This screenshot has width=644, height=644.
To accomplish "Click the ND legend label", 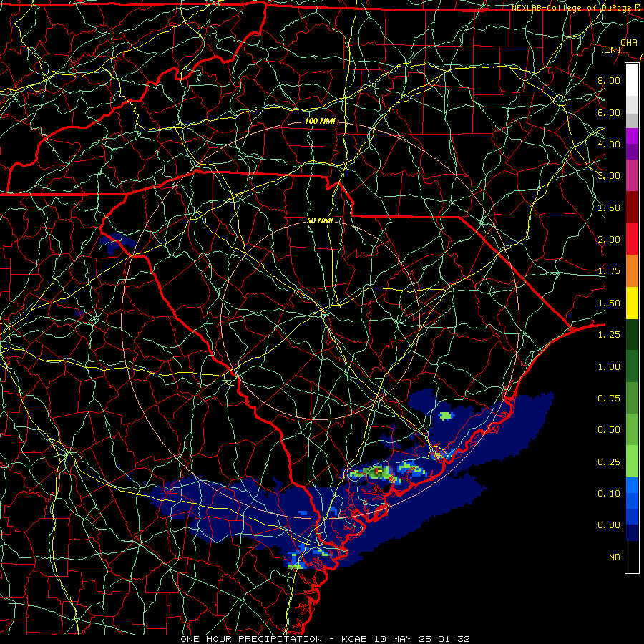I will point(615,557).
